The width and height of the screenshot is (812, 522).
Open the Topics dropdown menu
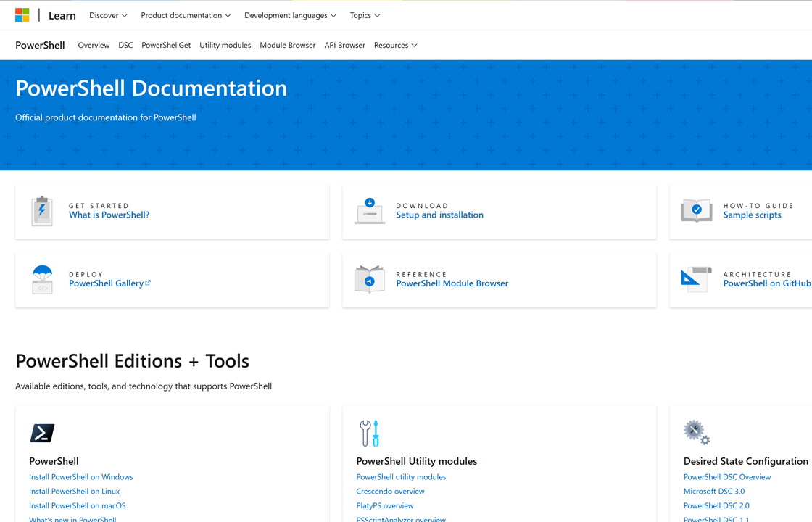coord(365,15)
